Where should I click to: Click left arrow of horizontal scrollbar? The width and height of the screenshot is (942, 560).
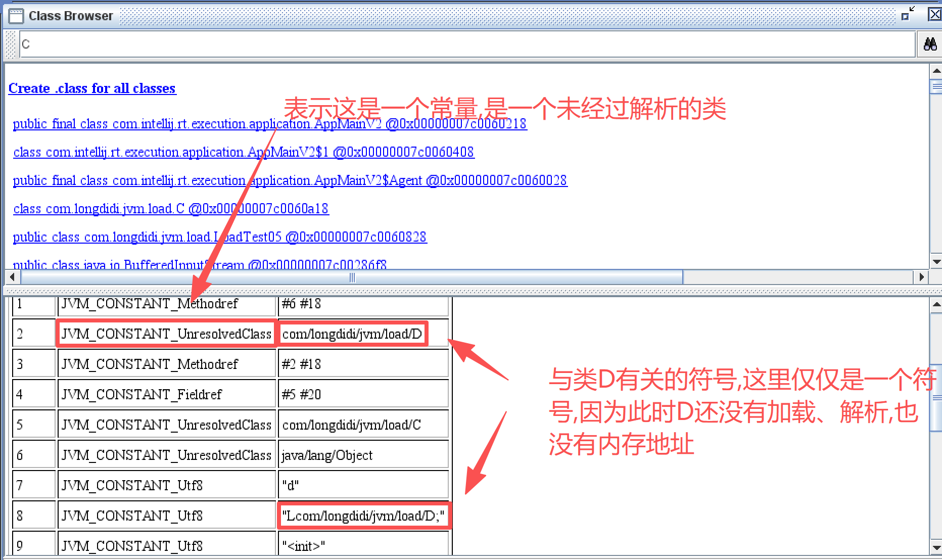12,277
